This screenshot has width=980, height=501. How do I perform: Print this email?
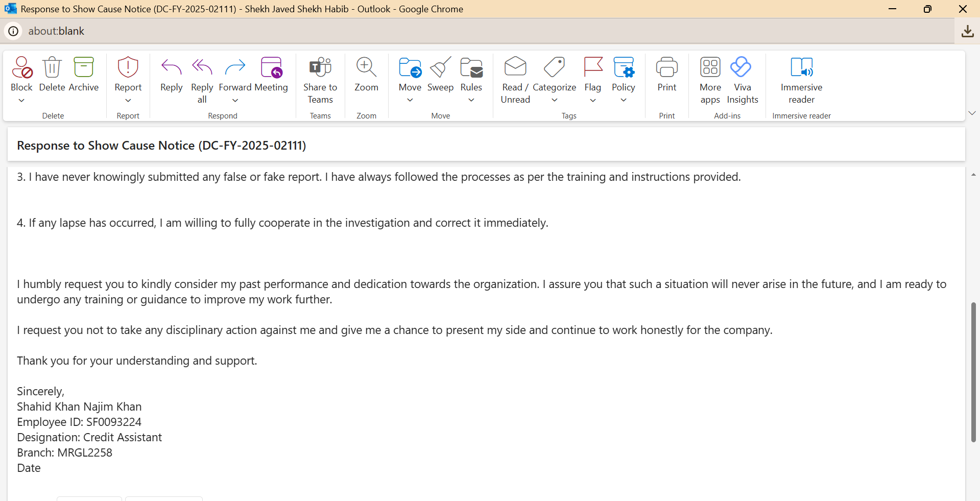(x=666, y=75)
